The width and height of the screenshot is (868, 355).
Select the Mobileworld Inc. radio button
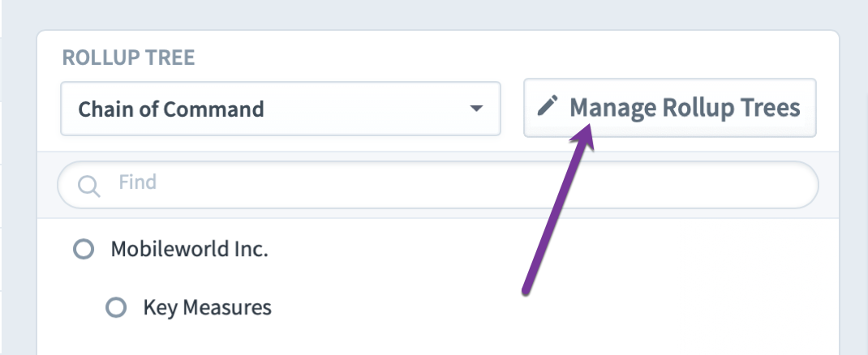(84, 249)
